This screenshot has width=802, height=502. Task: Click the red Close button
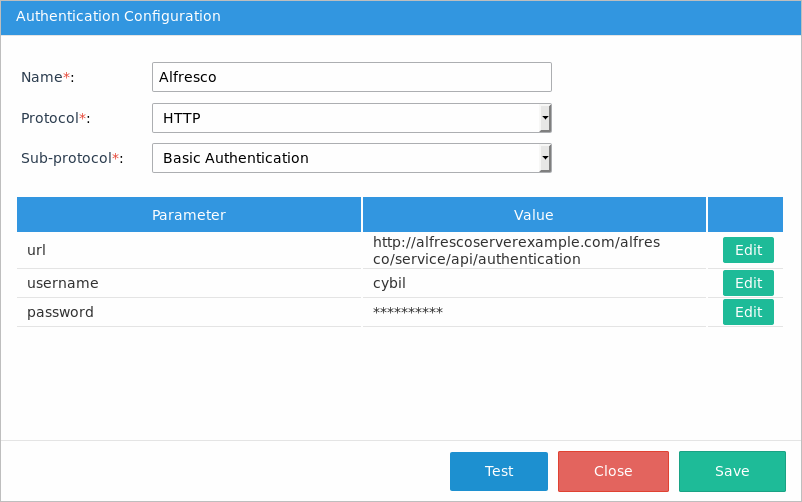[612, 471]
